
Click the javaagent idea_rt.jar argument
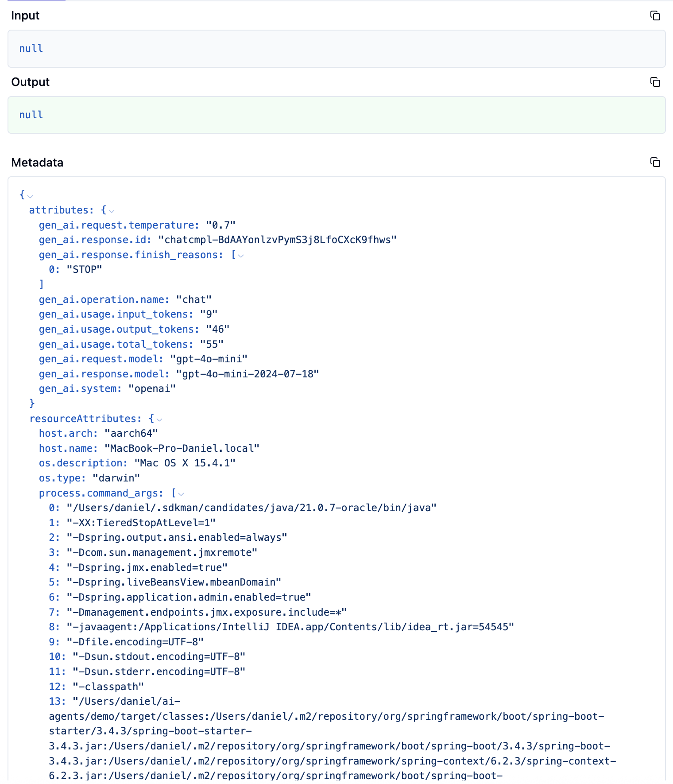(x=290, y=627)
